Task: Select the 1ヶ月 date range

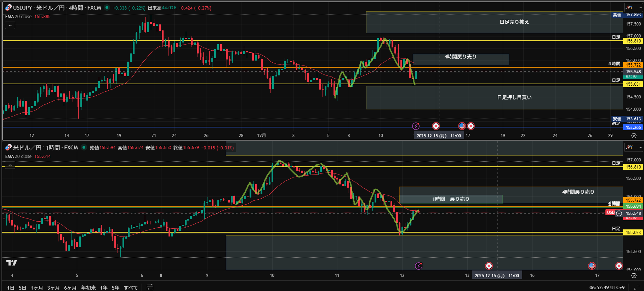Action: (36, 287)
